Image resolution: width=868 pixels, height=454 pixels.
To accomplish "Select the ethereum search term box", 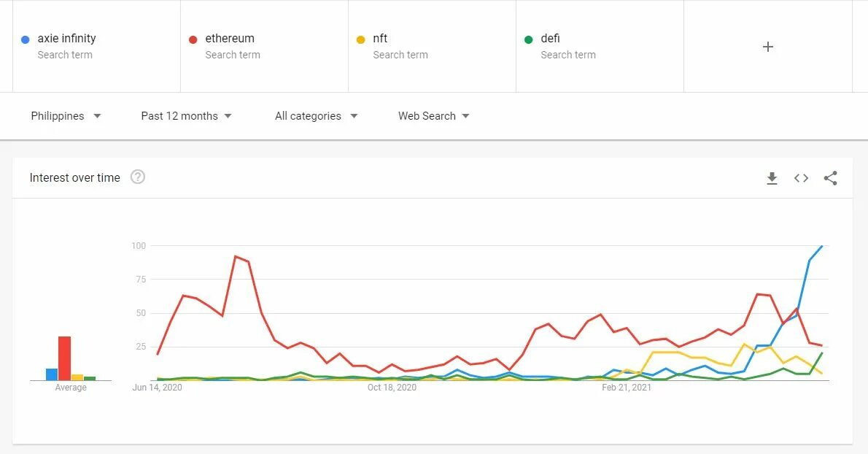I will 230,39.
